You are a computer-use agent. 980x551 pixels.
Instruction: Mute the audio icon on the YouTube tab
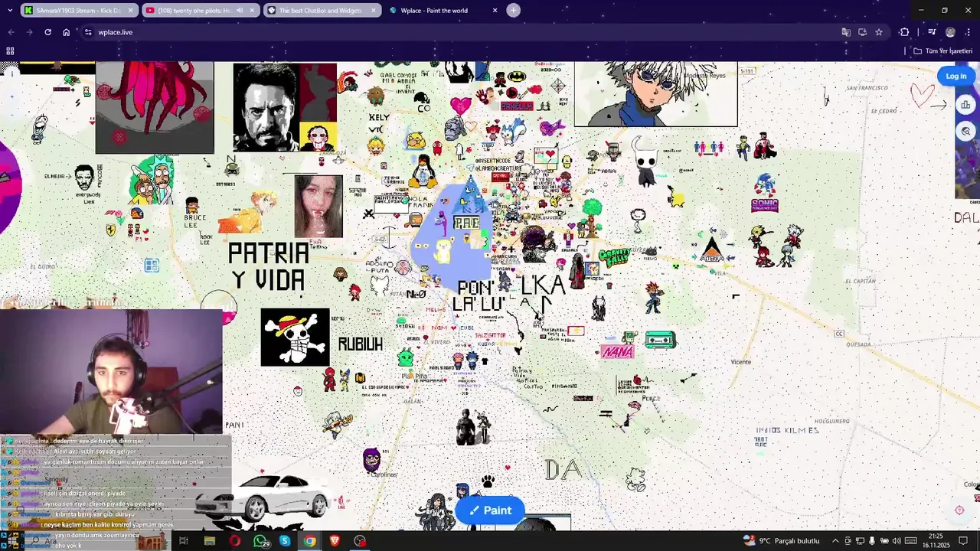coord(240,11)
